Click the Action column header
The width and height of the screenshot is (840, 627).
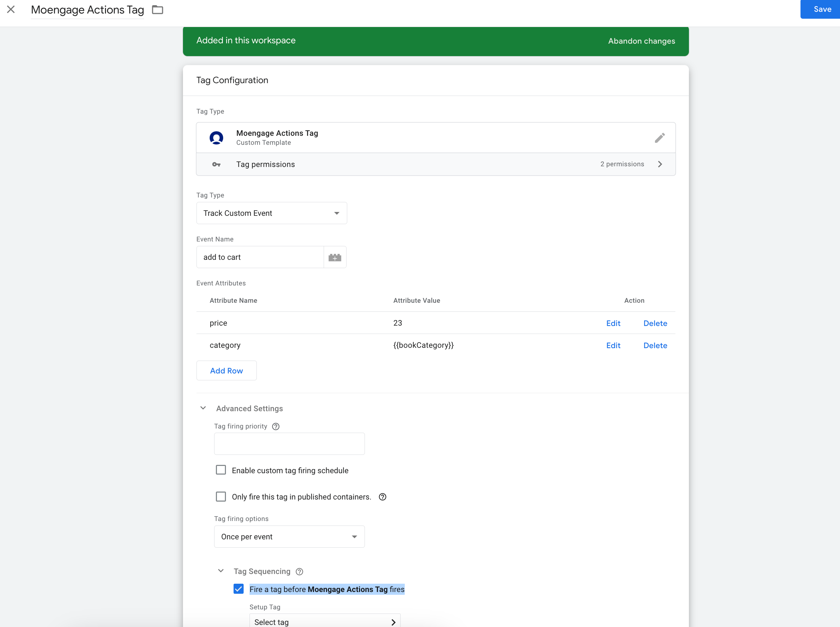tap(634, 301)
